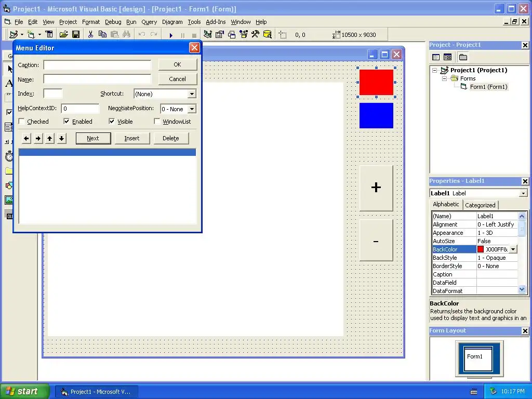Click the Add Form toolbar icon
Viewport: 532px width, 399px height.
pos(31,35)
